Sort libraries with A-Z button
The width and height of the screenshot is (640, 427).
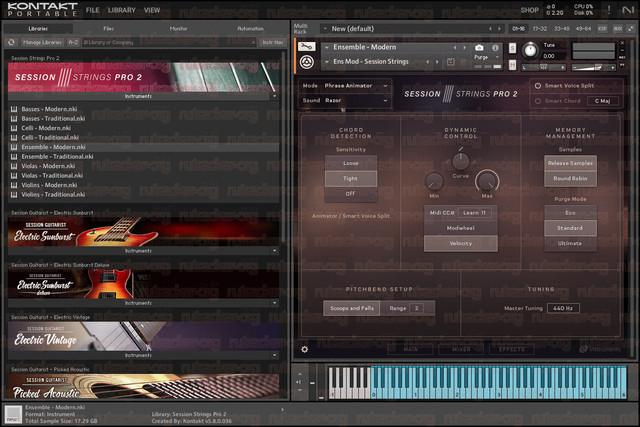coord(73,42)
